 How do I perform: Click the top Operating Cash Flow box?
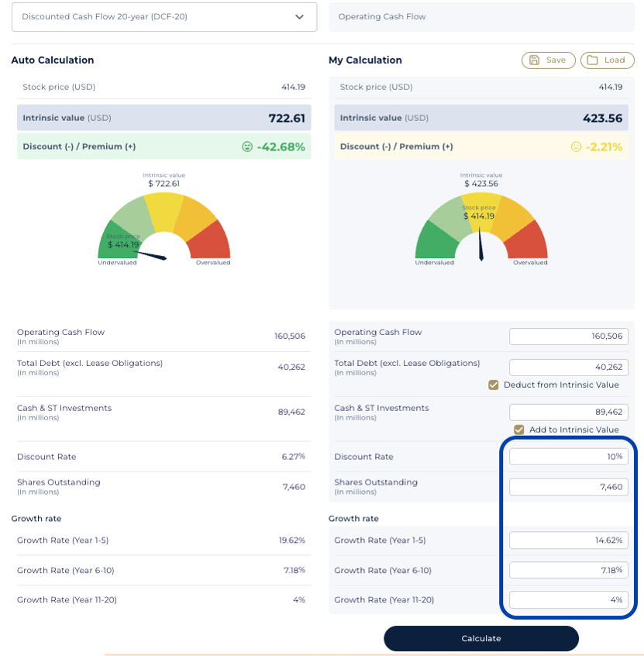click(481, 17)
